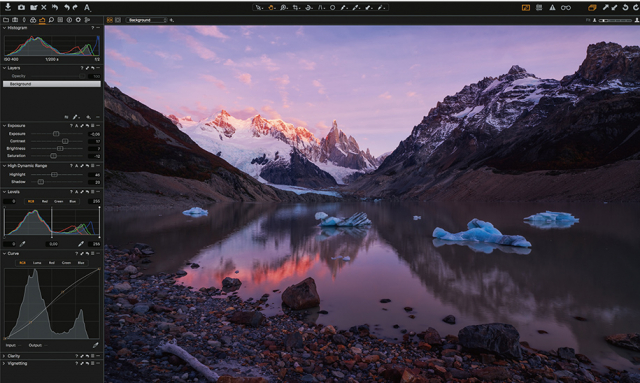This screenshot has width=640, height=383.
Task: Click the Undo arrow in top toolbar
Action: tap(67, 7)
